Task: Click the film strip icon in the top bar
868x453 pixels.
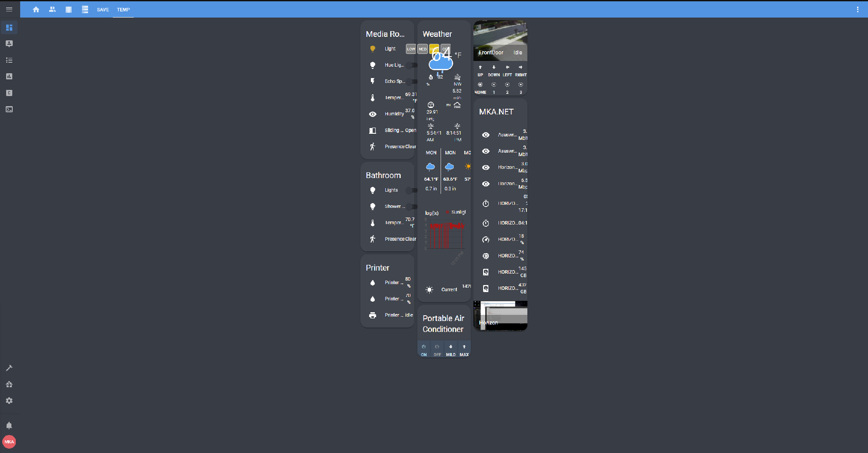Action: pos(68,9)
